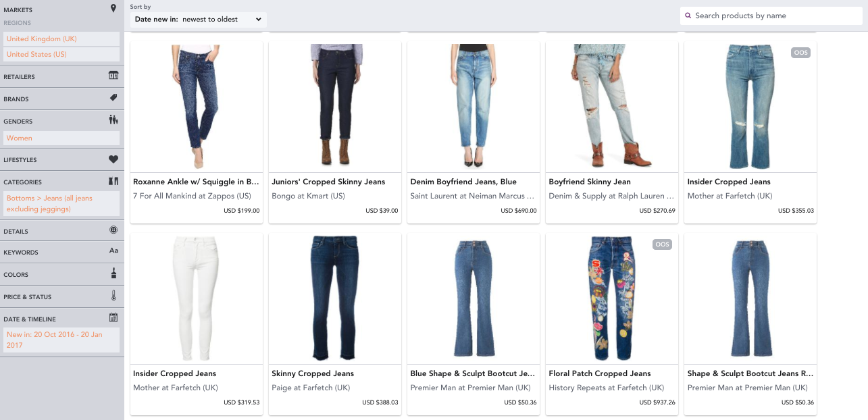Click Saint Laurent at Neiman Marcus text
The width and height of the screenshot is (868, 420).
[x=473, y=196]
